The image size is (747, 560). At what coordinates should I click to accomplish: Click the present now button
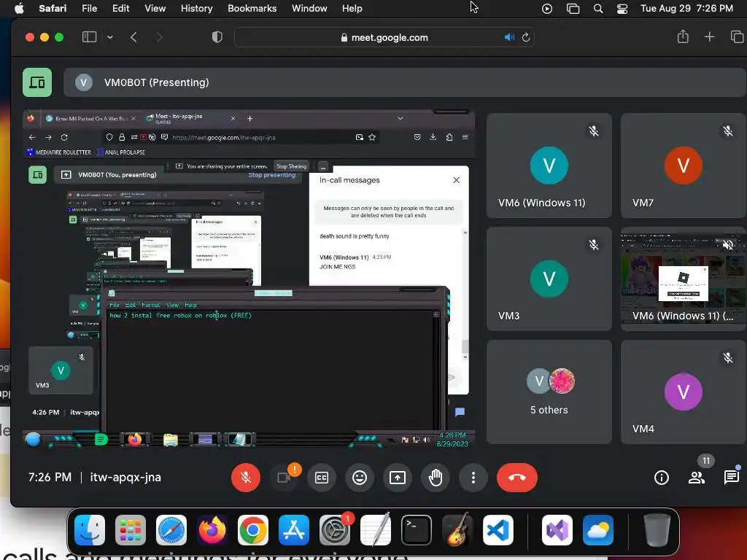398,477
